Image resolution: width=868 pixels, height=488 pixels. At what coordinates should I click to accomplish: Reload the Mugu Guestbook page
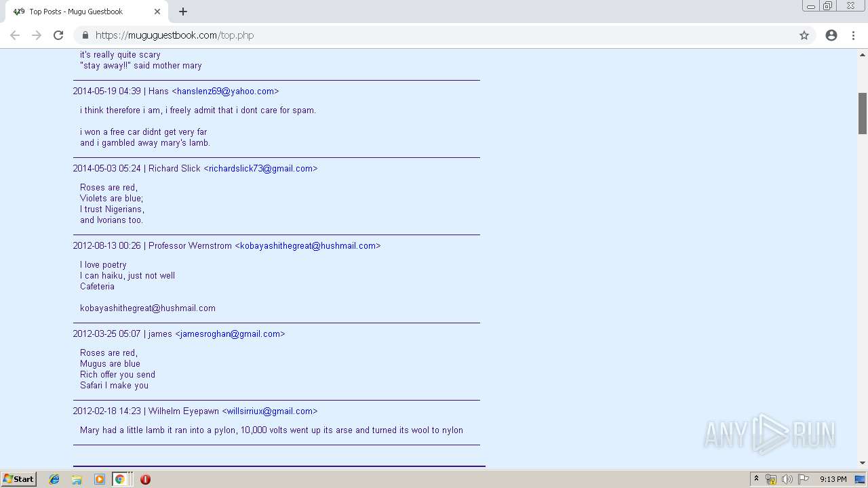tap(58, 35)
